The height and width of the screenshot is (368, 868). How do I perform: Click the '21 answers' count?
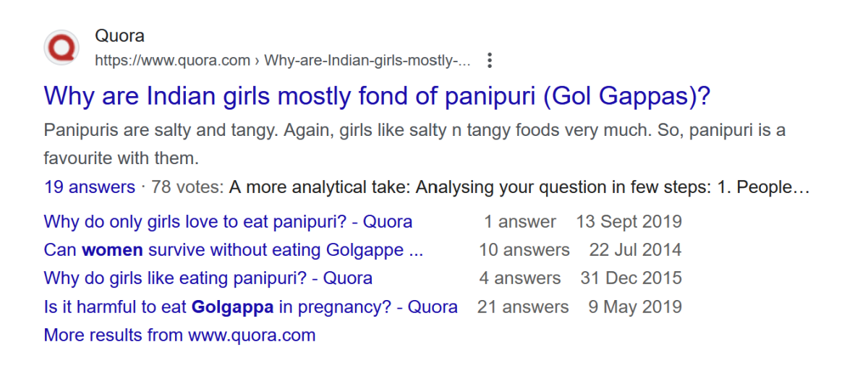click(523, 307)
